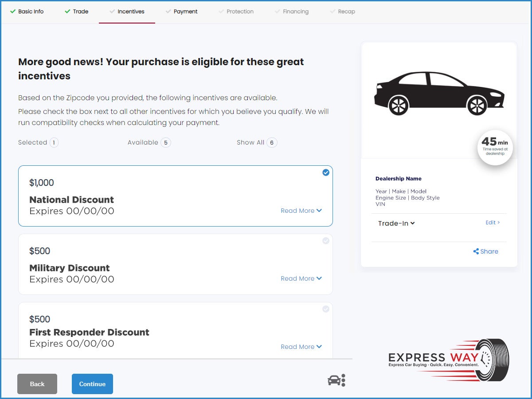Filter incentives by Available
This screenshot has width=532, height=399.
pyautogui.click(x=149, y=142)
